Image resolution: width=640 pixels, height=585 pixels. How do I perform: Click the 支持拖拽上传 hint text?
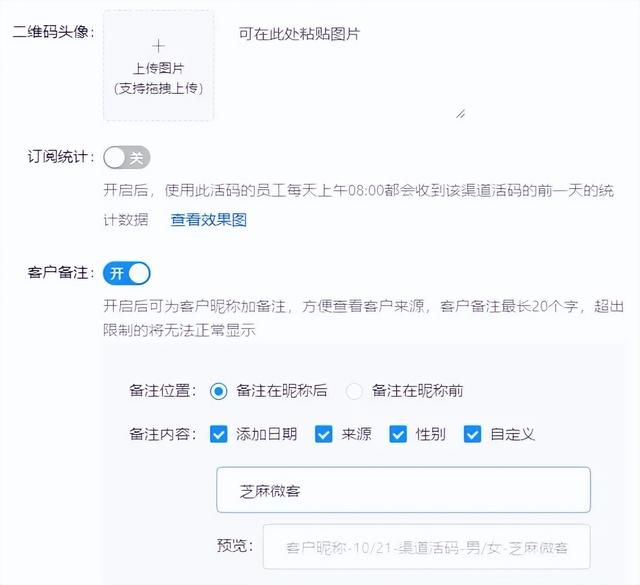tap(158, 88)
